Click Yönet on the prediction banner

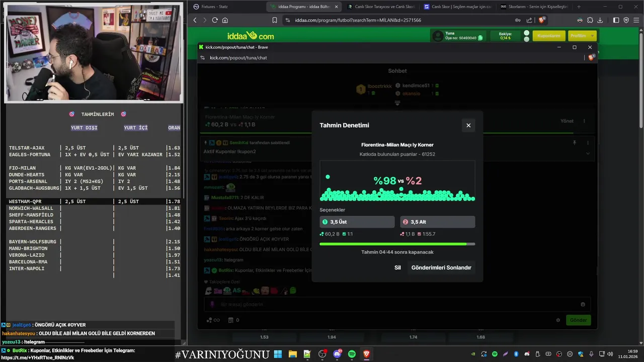point(567,121)
